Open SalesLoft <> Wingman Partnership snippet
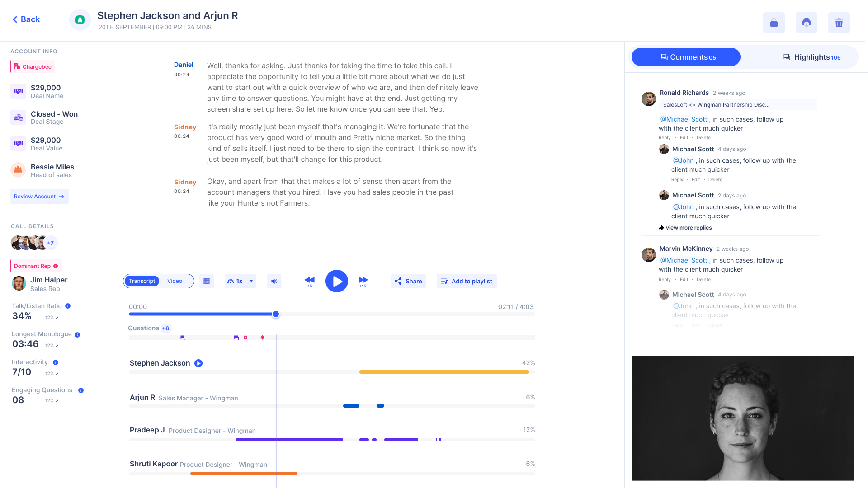 tap(738, 105)
